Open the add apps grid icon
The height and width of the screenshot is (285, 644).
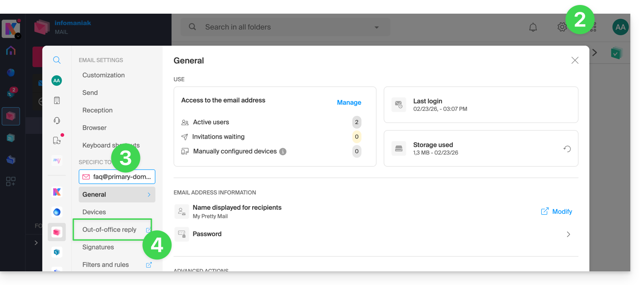[11, 181]
